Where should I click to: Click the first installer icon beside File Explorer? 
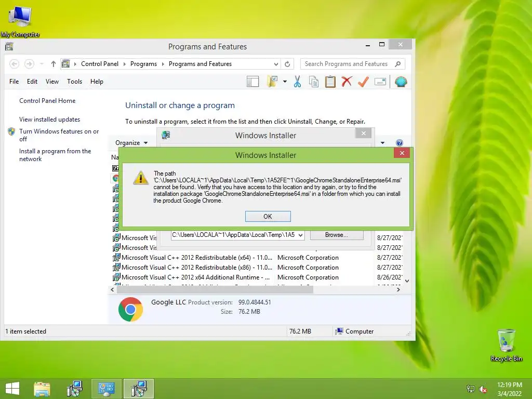[75, 389]
